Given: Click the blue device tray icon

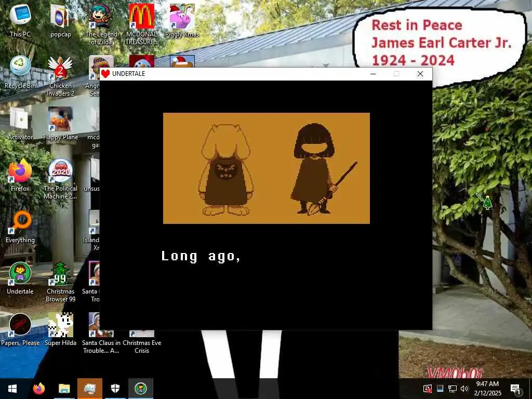Looking at the screenshot, I should point(440,389).
